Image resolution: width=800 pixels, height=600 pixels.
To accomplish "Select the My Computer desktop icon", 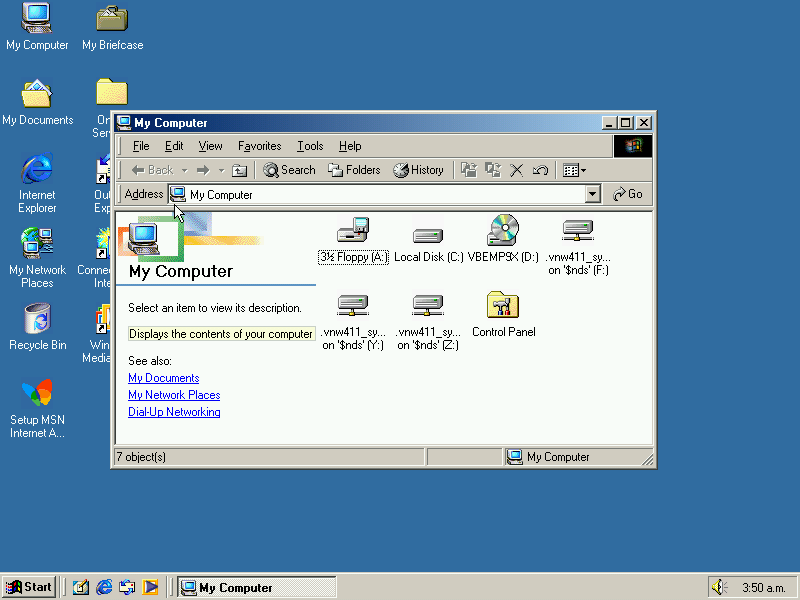I will pyautogui.click(x=37, y=27).
